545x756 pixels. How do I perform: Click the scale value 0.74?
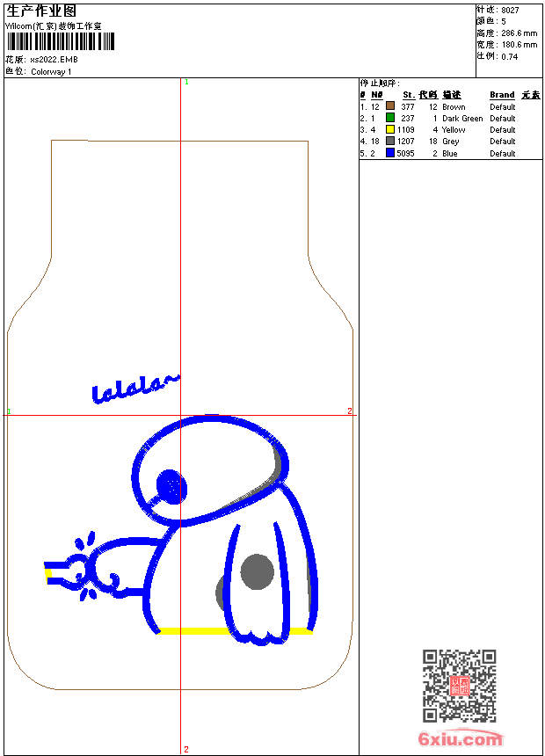click(x=509, y=57)
